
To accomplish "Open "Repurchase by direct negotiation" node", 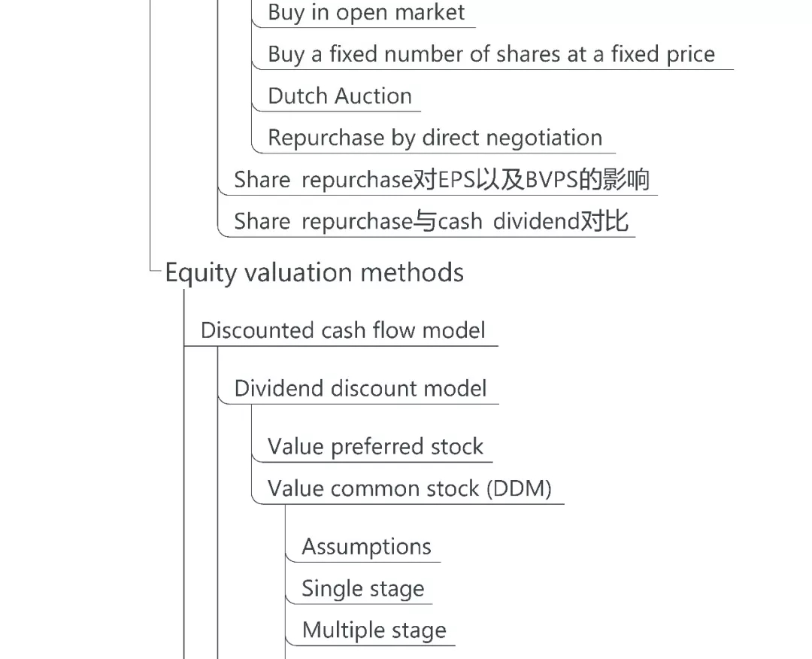I will (x=435, y=138).
